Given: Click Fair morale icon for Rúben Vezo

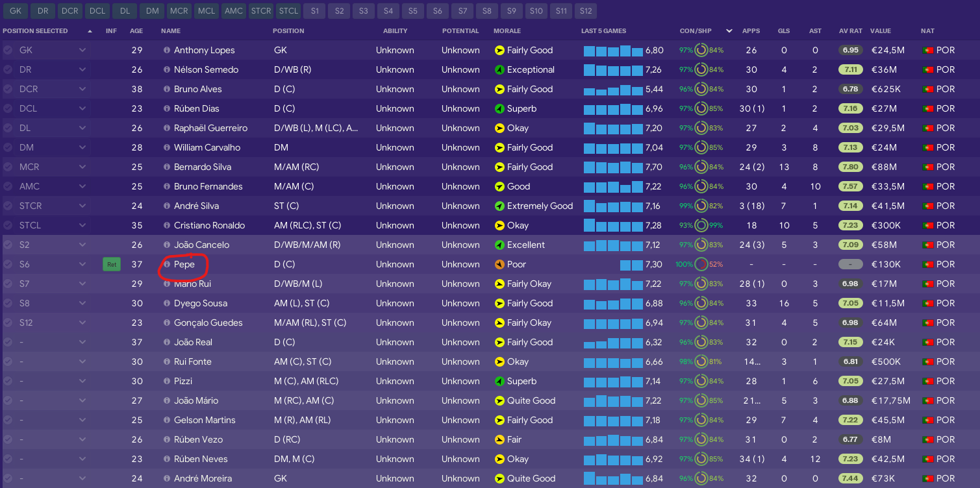Looking at the screenshot, I should coord(499,439).
